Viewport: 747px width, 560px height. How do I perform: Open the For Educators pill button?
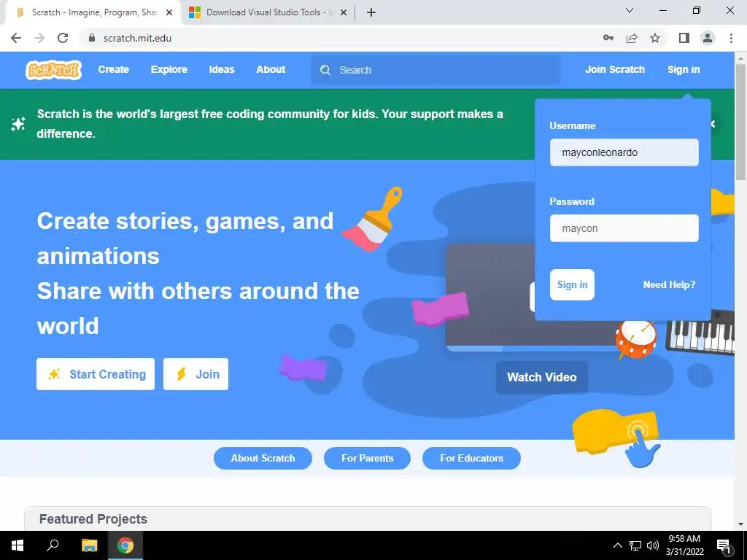pos(472,458)
